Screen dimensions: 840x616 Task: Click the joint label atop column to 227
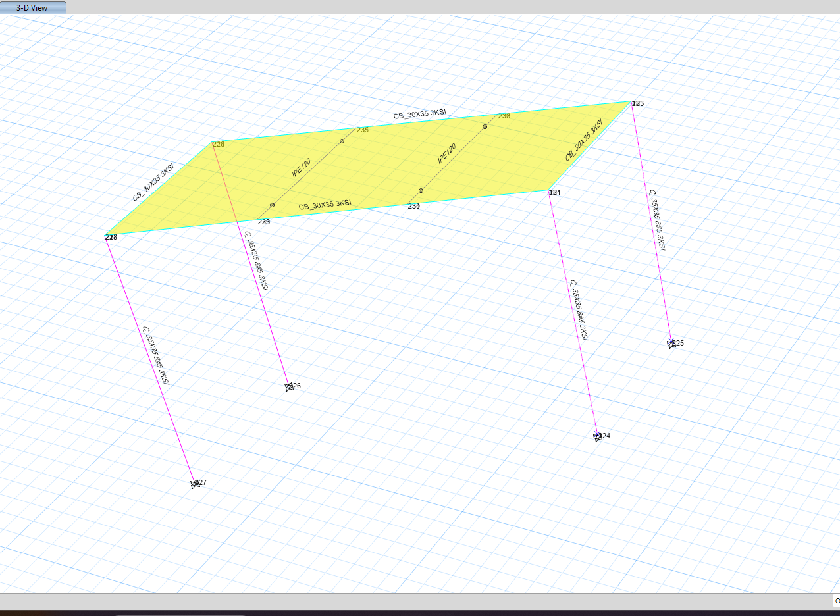click(111, 237)
